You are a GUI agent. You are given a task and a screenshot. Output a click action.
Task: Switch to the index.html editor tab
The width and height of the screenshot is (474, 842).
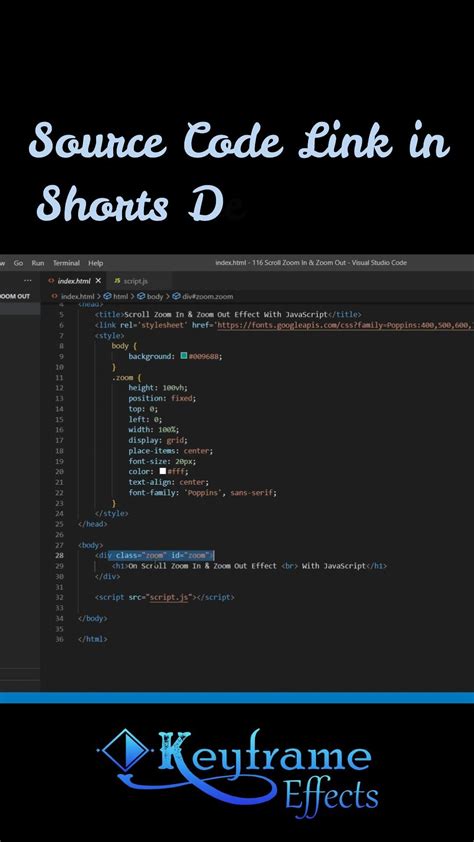click(75, 281)
